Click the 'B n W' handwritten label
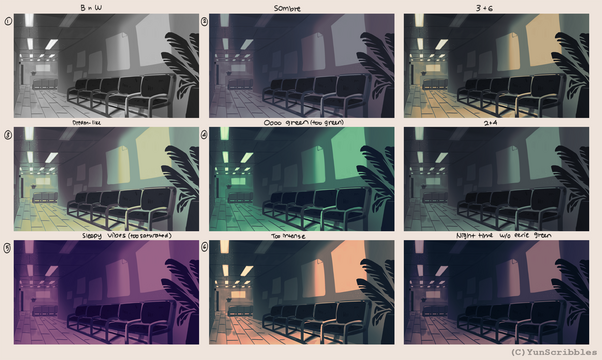The width and height of the screenshot is (602, 360). click(91, 7)
